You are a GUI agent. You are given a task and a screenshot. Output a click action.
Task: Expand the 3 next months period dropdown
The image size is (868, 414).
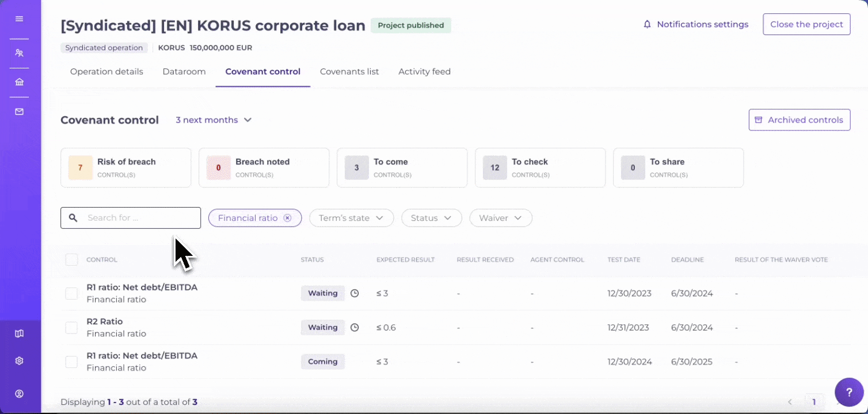click(214, 120)
